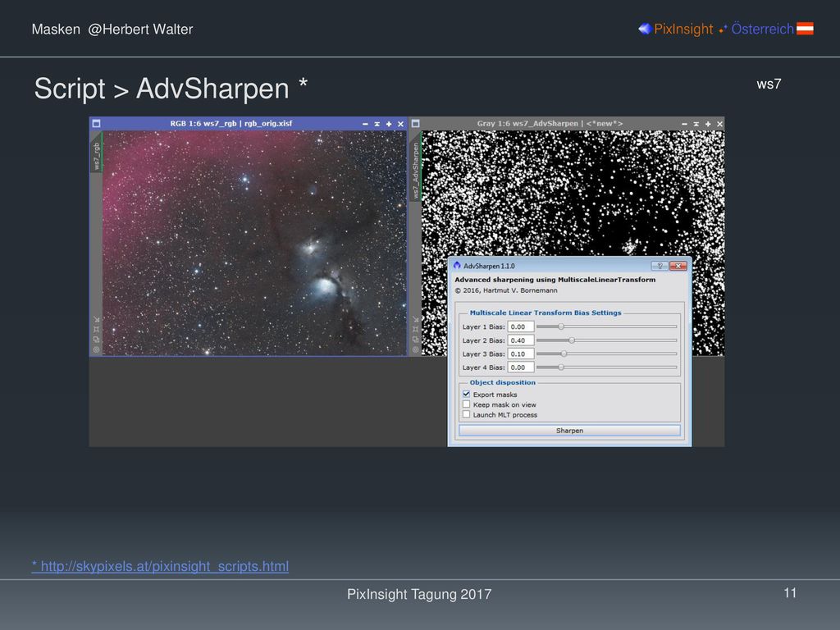Click the slide number "11"
This screenshot has width=840, height=630.
coord(790,593)
